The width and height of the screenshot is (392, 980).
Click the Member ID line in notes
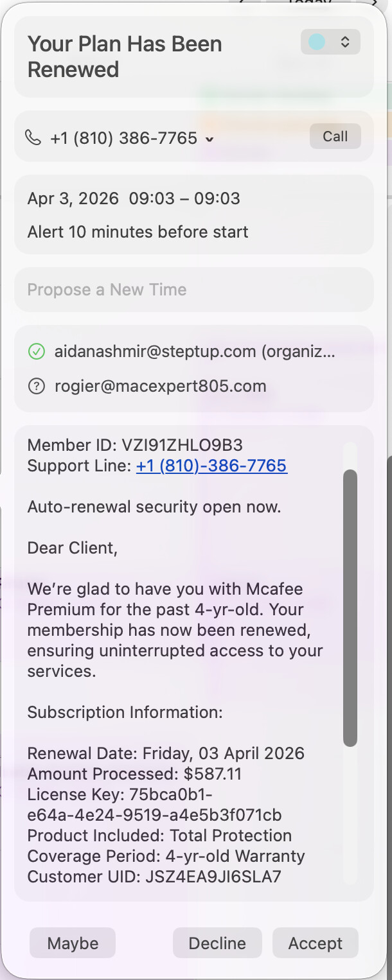point(135,445)
